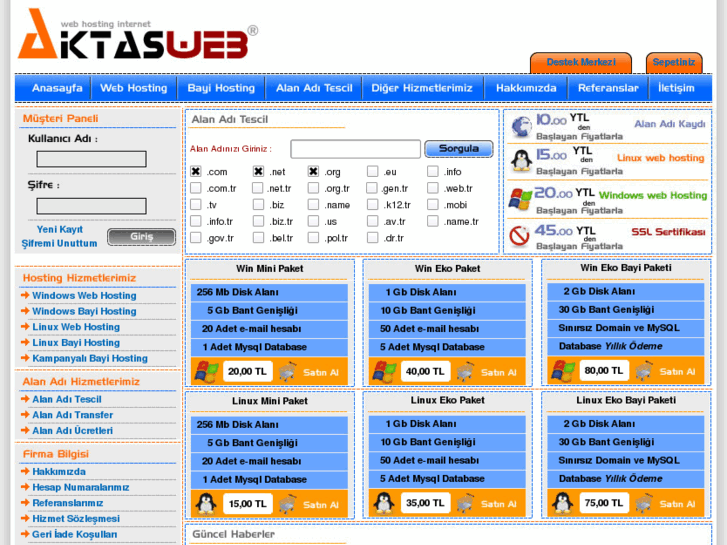The height and width of the screenshot is (545, 727).
Task: Click Windows logo in Win Eko Bayi Paketi
Action: (563, 371)
